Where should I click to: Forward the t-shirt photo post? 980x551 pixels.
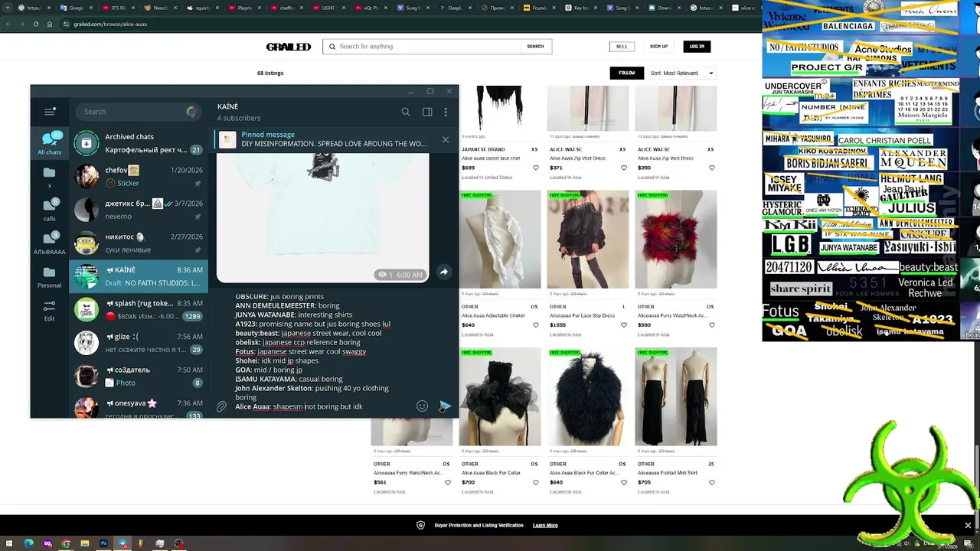444,272
